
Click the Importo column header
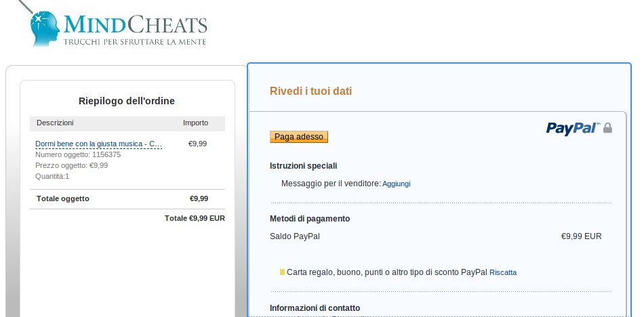click(x=195, y=123)
